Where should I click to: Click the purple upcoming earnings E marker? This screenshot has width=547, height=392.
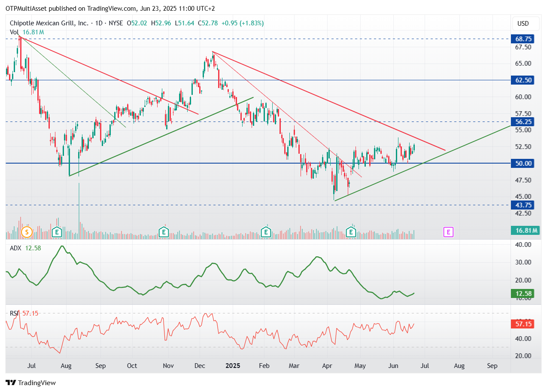(x=448, y=232)
